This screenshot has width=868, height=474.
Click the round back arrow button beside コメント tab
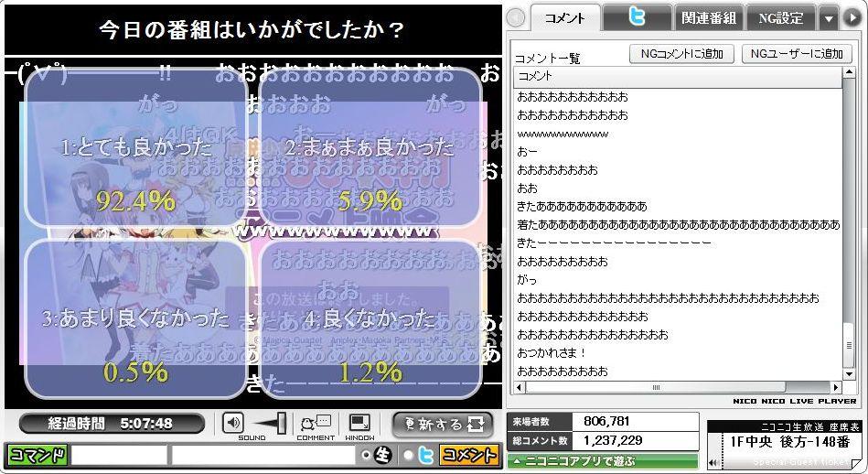(x=515, y=17)
